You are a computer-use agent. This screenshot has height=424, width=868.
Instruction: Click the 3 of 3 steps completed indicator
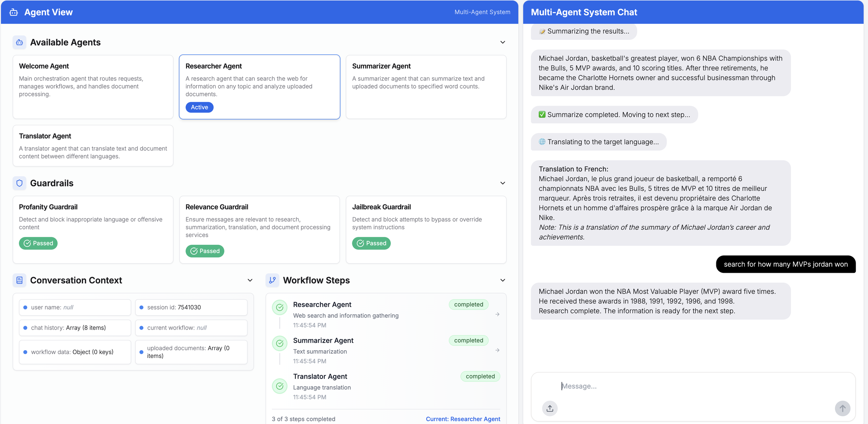click(303, 419)
